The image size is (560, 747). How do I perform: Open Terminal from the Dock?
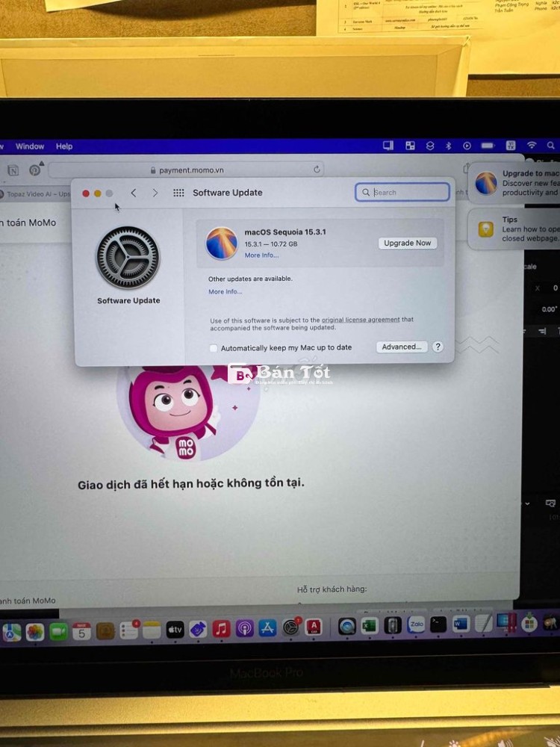coord(438,624)
